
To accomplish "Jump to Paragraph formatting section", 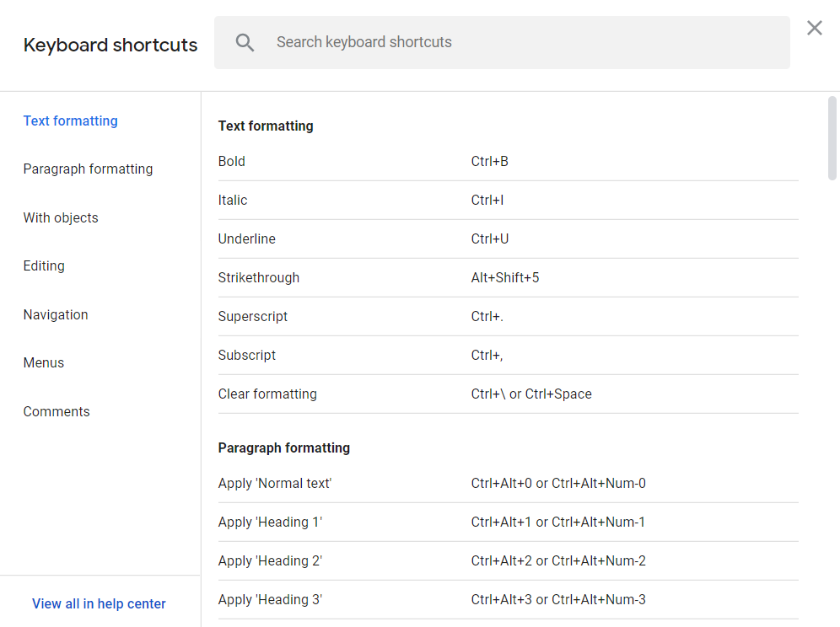I will pos(88,169).
